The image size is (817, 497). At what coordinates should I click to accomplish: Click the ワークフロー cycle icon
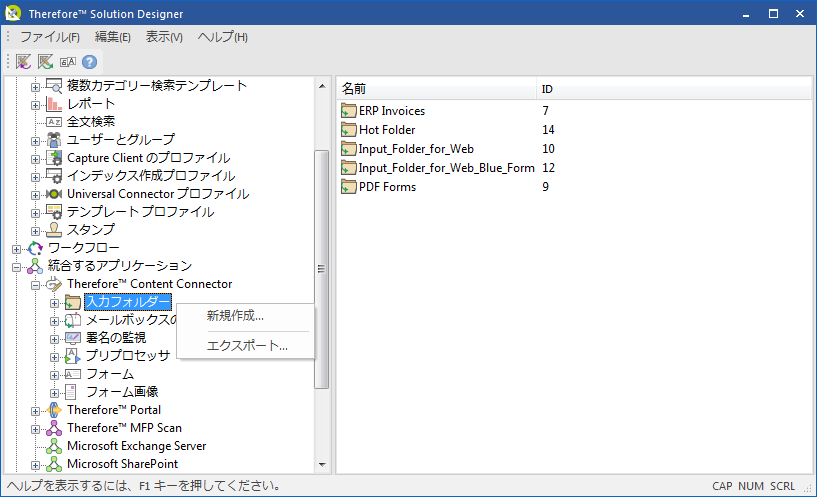35,248
